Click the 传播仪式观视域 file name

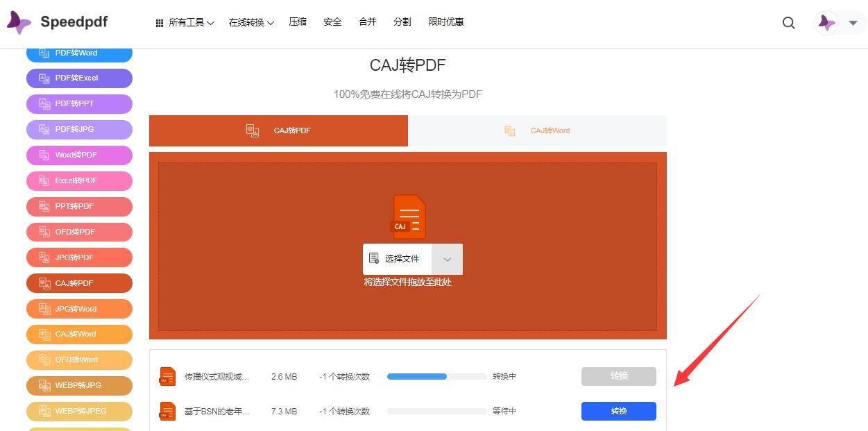click(216, 377)
